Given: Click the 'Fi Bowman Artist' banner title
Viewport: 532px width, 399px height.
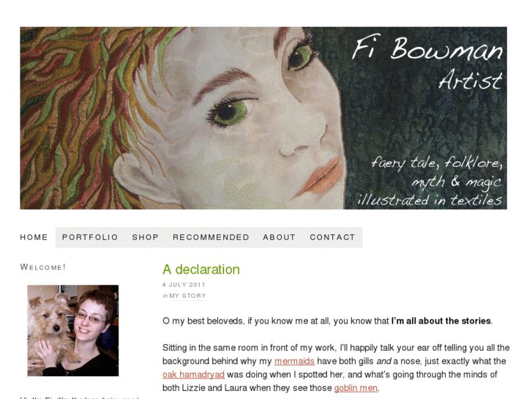Looking at the screenshot, I should (x=427, y=63).
